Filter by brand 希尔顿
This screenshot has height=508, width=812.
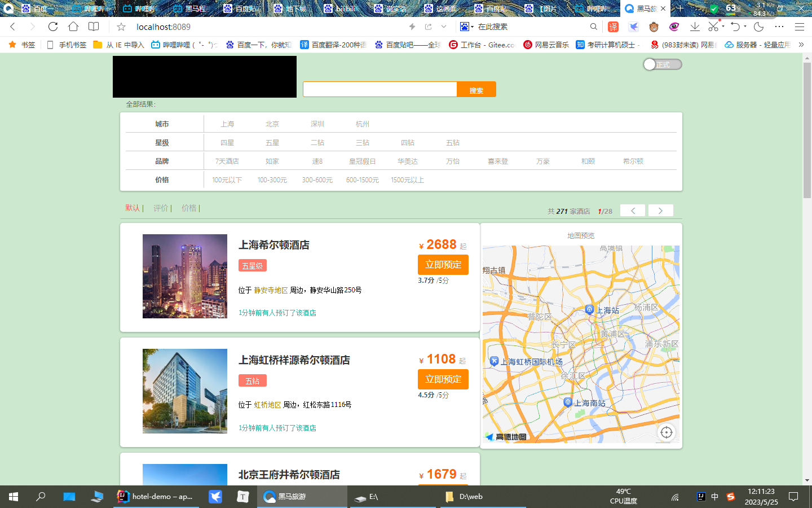tap(633, 161)
